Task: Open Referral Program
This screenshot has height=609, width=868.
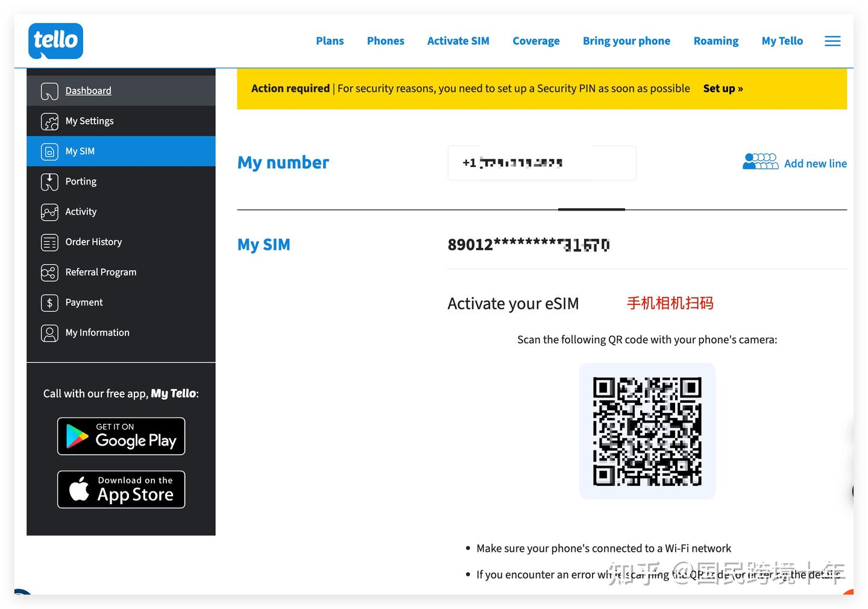Action: 121,273
